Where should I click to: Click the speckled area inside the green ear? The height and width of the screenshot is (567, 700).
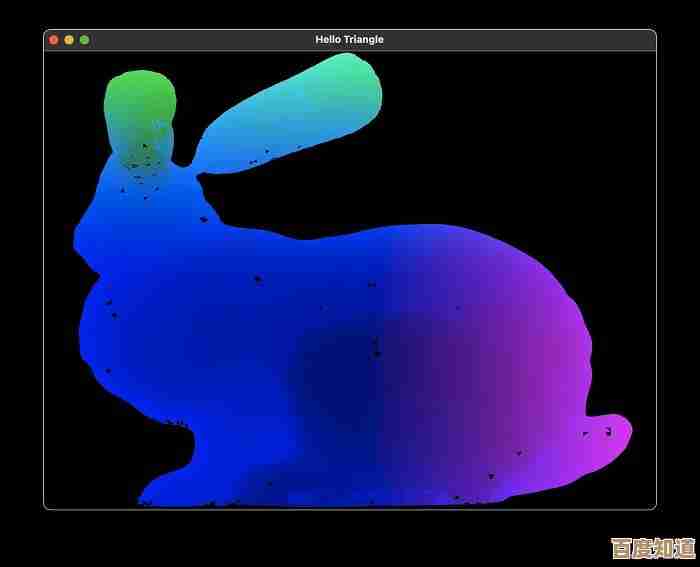pos(145,150)
